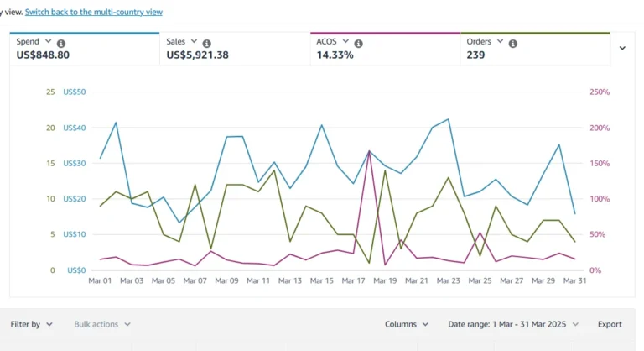Screen dimensions: 644x351
Task: Click the ACOS metric info icon
Action: click(x=358, y=43)
